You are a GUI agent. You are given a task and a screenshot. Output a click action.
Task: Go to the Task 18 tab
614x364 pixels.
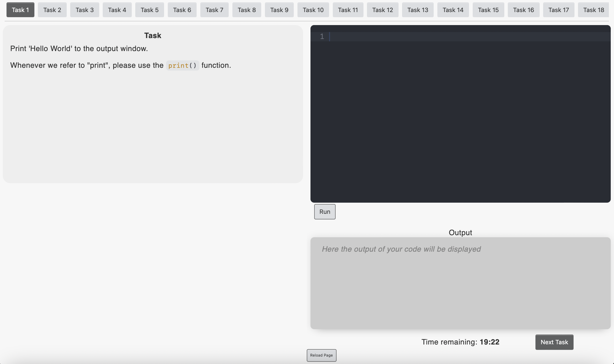click(593, 10)
